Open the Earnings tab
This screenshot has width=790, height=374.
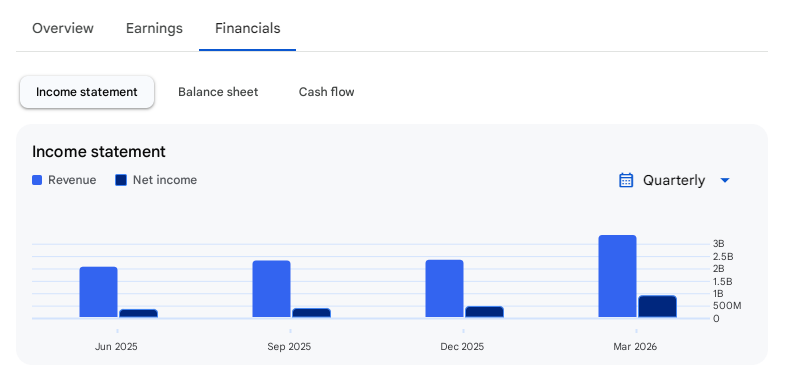154,28
